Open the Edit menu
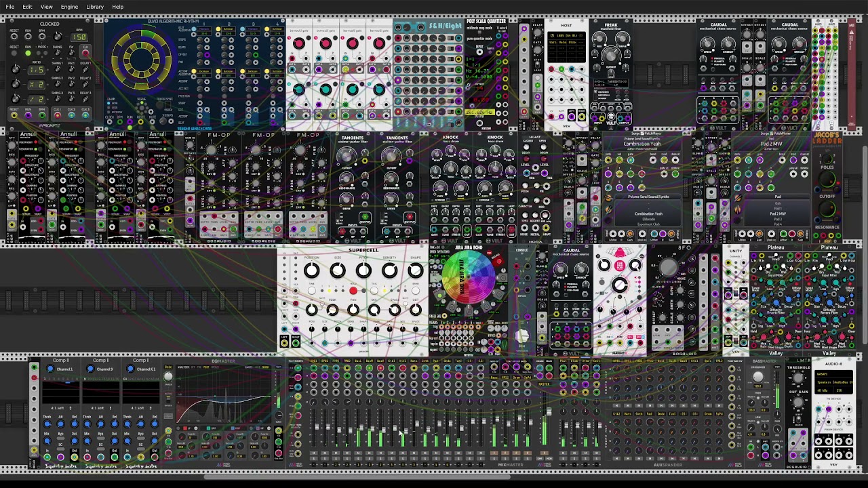 27,7
